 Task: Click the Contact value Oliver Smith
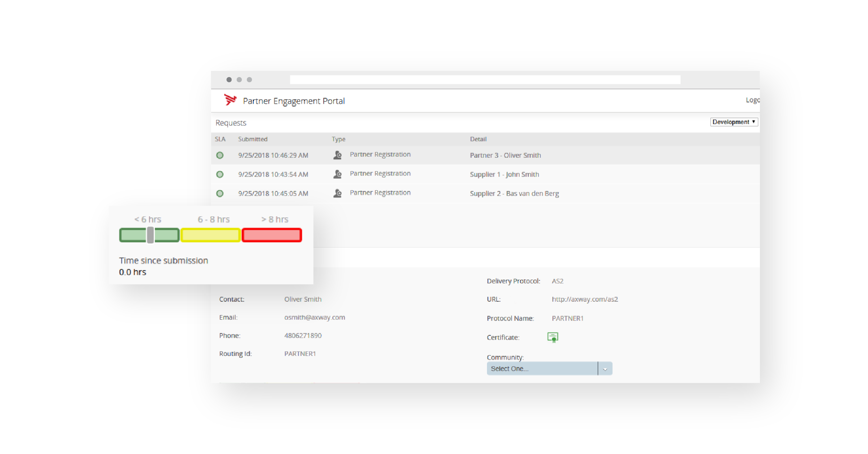pos(303,300)
